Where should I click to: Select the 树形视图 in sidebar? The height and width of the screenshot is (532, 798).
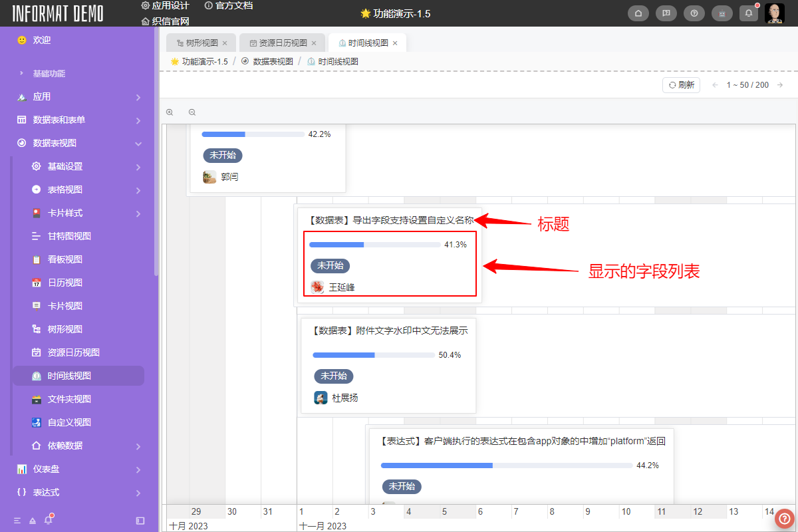[x=57, y=329]
